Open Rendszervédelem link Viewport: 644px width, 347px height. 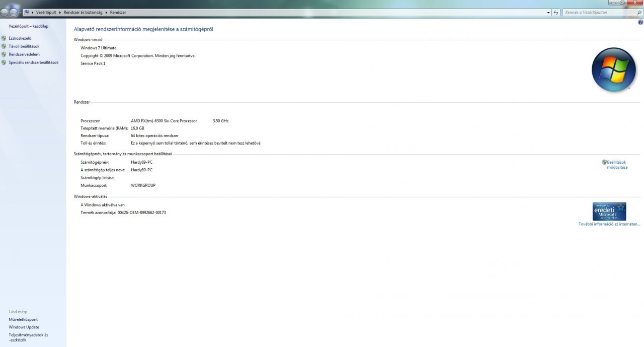(24, 54)
